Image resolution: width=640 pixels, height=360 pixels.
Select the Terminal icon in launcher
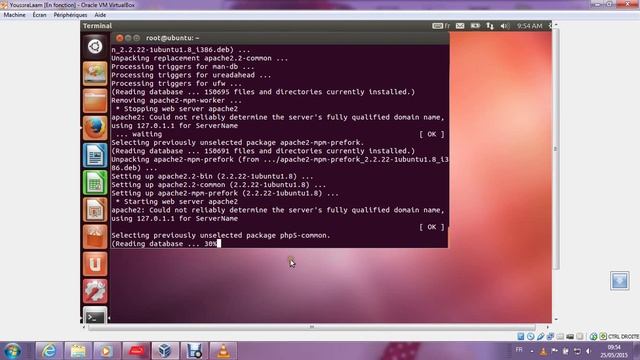95,315
